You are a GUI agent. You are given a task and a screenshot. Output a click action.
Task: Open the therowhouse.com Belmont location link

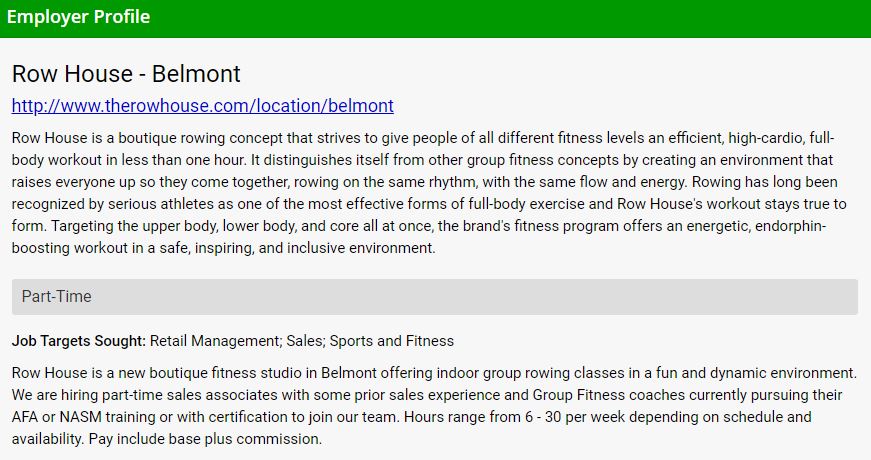click(x=202, y=105)
